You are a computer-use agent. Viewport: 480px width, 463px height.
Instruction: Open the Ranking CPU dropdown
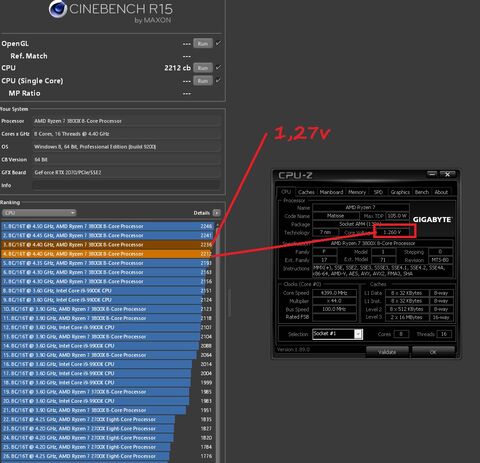click(x=39, y=213)
